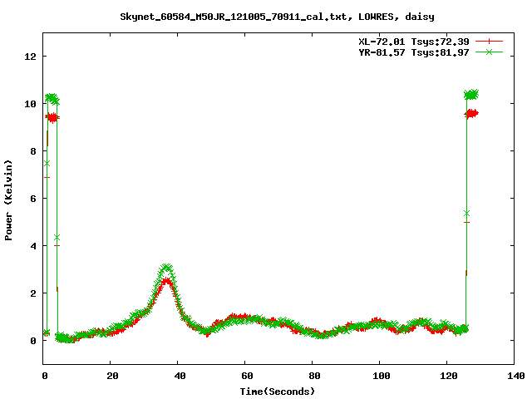Click legend entry YR-81.57 Tsys:81.97
This screenshot has height=399, width=532.
[x=414, y=52]
